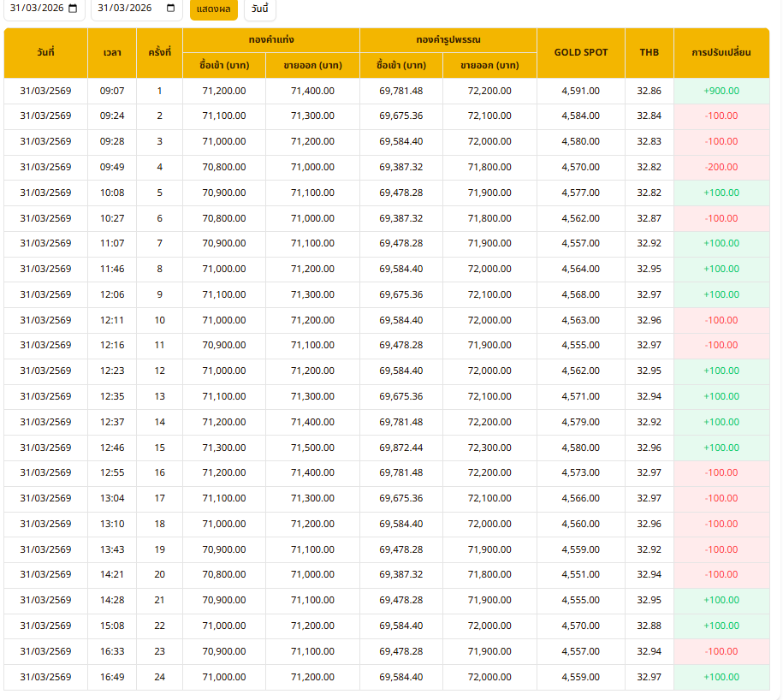This screenshot has width=783, height=700.
Task: Select the การปรับเปลี่ยน column header
Action: pyautogui.click(x=721, y=52)
